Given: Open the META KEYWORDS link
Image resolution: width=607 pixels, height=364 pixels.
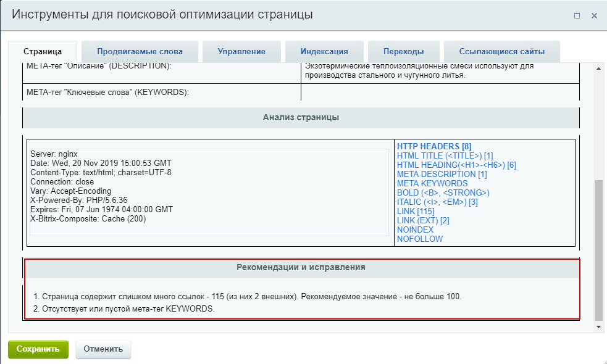Looking at the screenshot, I should point(433,183).
